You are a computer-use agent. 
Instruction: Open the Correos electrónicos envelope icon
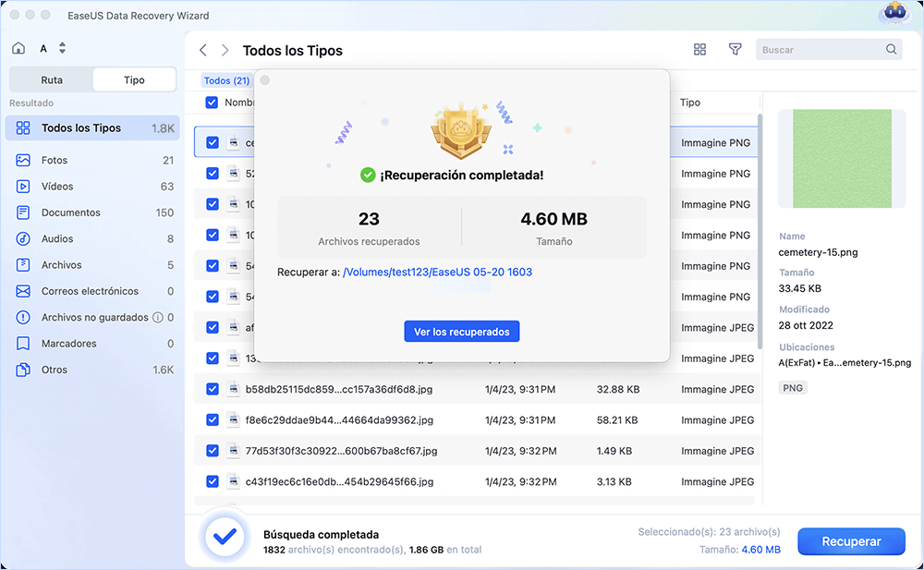point(23,291)
